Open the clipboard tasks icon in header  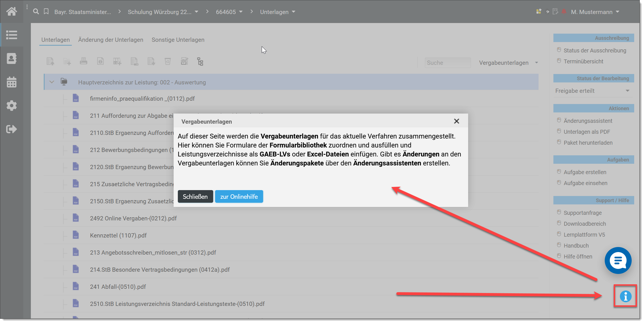(x=547, y=11)
